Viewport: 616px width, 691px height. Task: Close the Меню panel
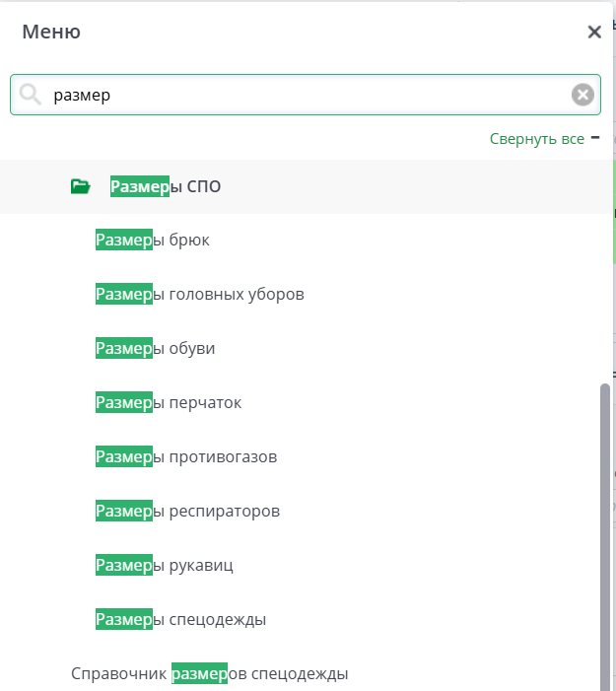tap(594, 32)
